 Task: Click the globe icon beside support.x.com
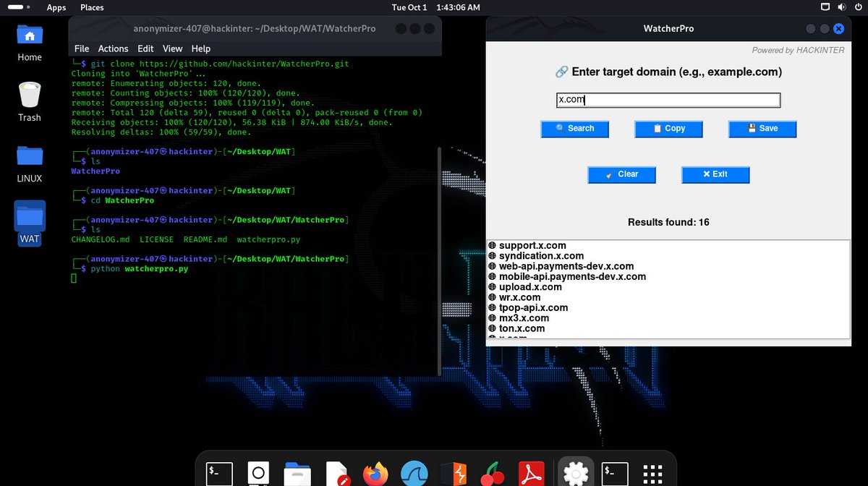[493, 245]
